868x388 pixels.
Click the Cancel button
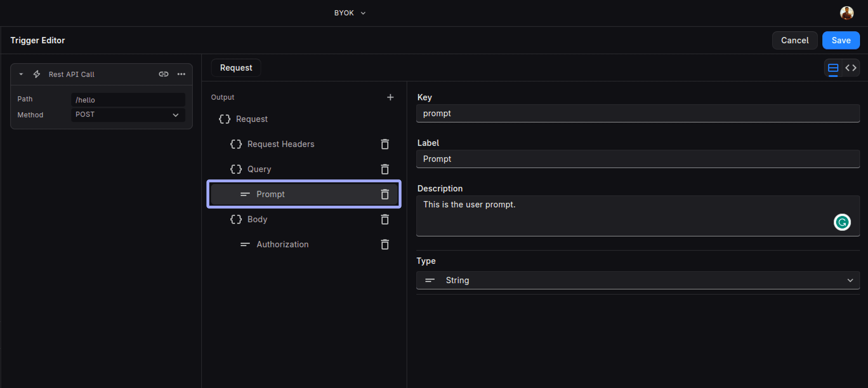pyautogui.click(x=795, y=40)
